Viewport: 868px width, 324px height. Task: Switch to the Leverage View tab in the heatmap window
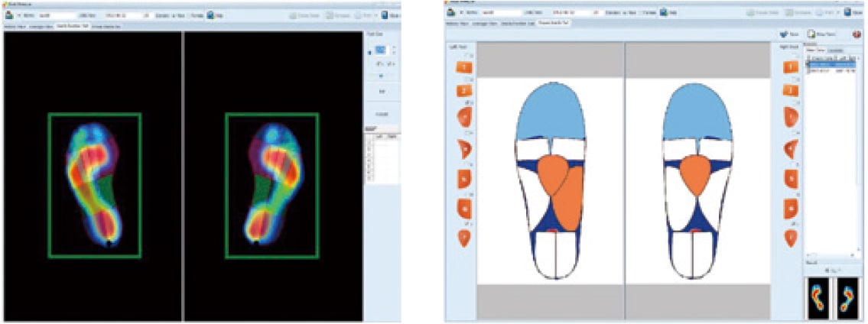pos(38,26)
